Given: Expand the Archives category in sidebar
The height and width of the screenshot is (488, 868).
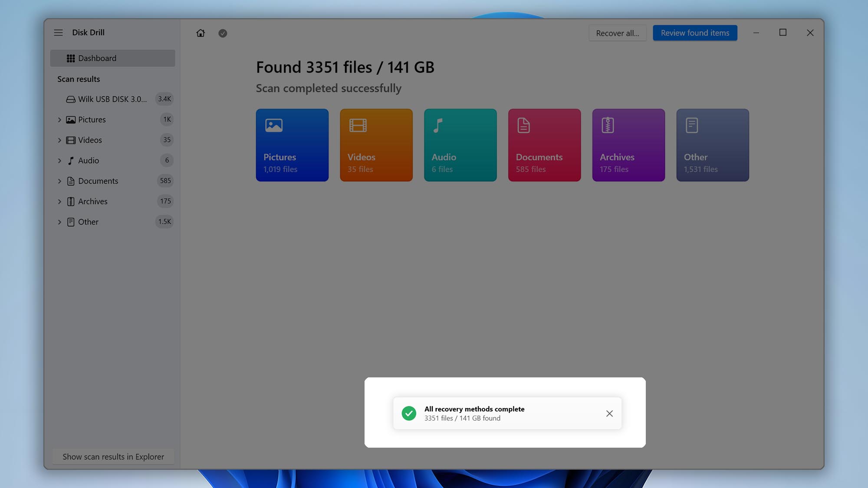Looking at the screenshot, I should pyautogui.click(x=59, y=201).
